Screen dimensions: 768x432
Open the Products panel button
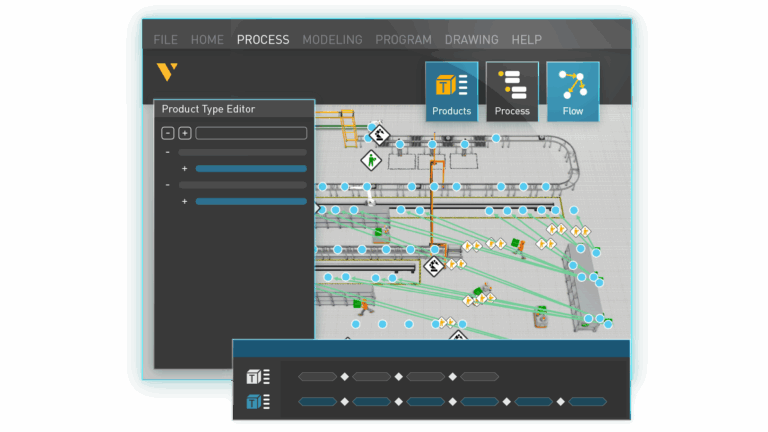click(451, 91)
